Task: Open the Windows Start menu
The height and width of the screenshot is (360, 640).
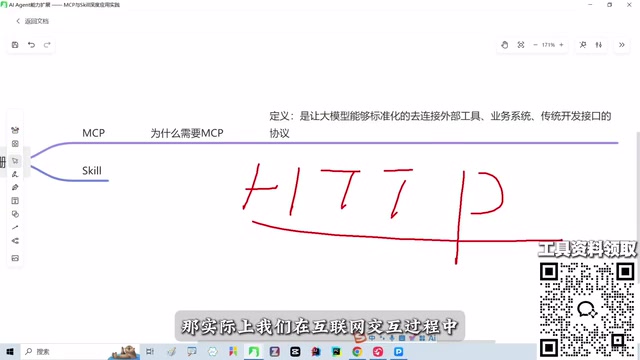Action: click(10, 351)
